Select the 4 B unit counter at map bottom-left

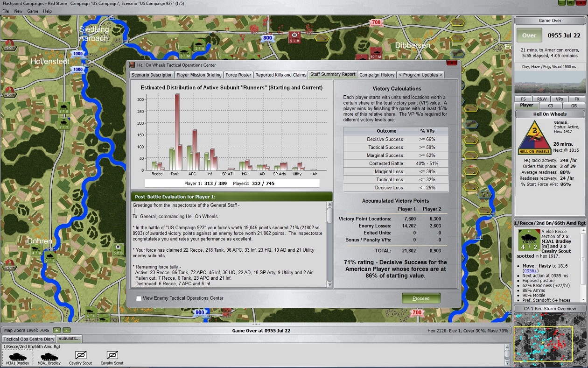point(91,312)
